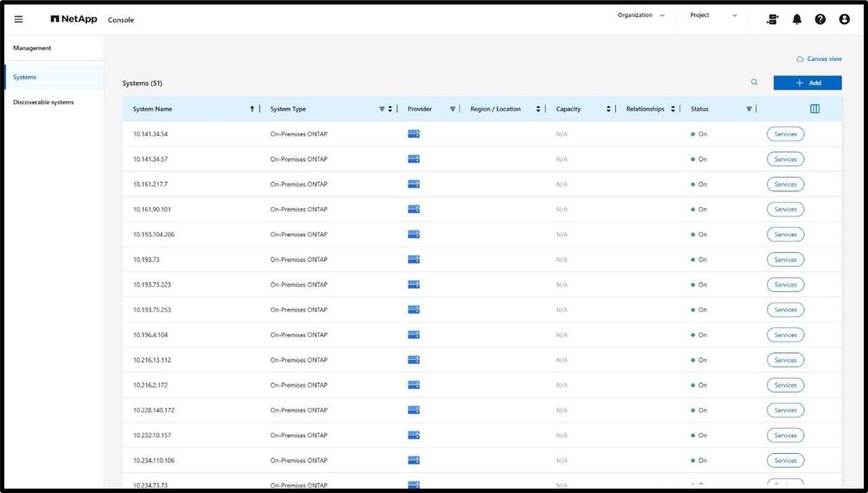Viewport: 868px width, 493px height.
Task: Click the Console label in header
Action: coord(121,20)
